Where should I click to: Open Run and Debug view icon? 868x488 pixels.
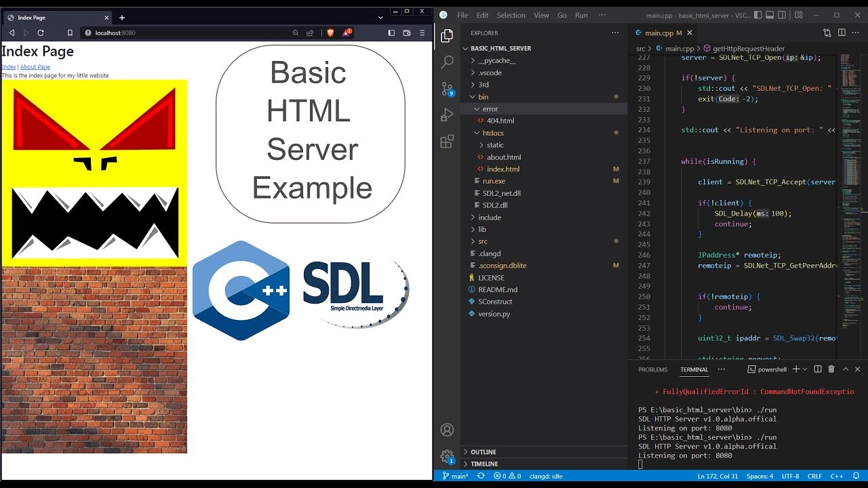click(x=447, y=115)
